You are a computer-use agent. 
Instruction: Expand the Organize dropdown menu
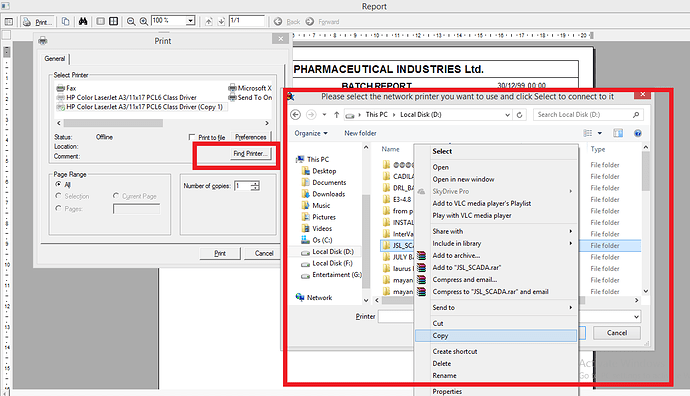point(311,133)
